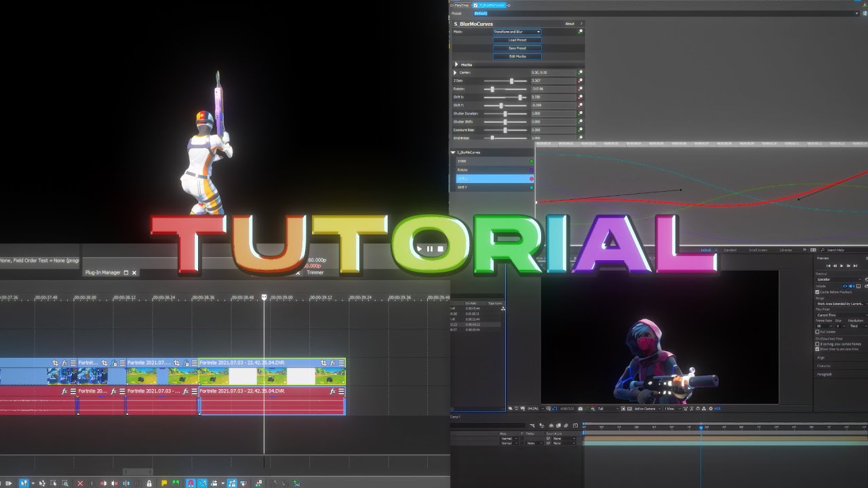
Task: Click the Rotate value field
Action: [x=553, y=89]
